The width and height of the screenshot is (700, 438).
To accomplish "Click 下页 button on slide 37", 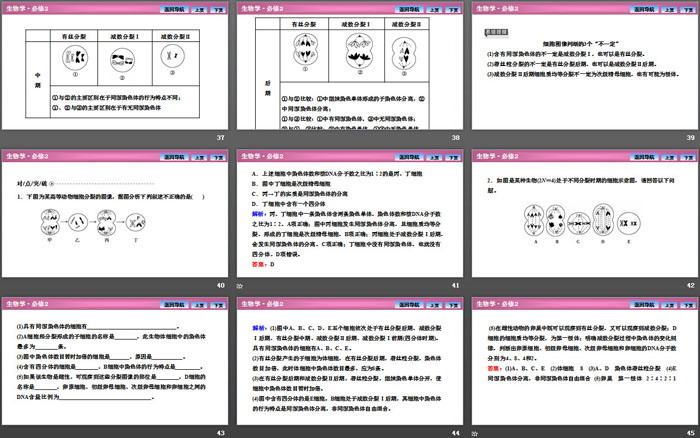I will (218, 9).
